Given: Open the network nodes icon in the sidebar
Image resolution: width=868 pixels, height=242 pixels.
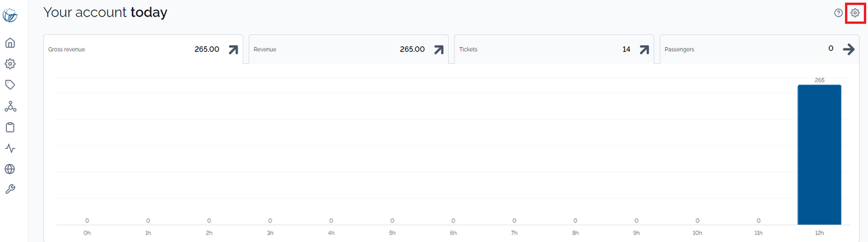Looking at the screenshot, I should pos(10,106).
